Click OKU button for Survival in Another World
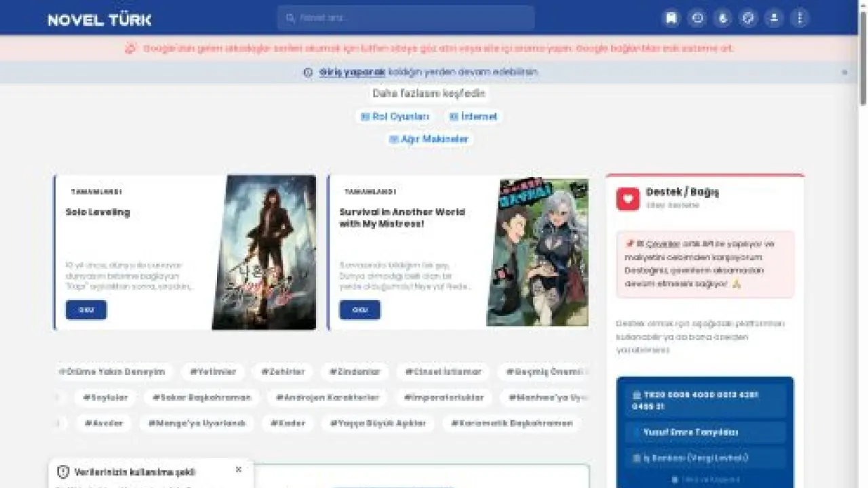 [x=359, y=310]
